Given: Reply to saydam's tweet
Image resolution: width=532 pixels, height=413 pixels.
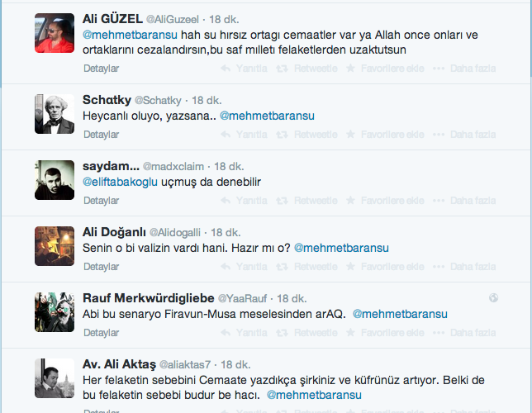Looking at the screenshot, I should tap(245, 200).
